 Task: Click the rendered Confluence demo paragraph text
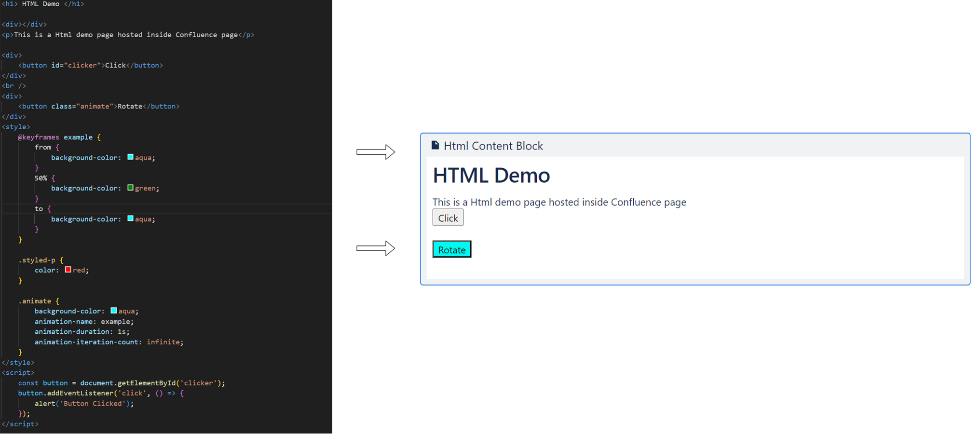(559, 202)
